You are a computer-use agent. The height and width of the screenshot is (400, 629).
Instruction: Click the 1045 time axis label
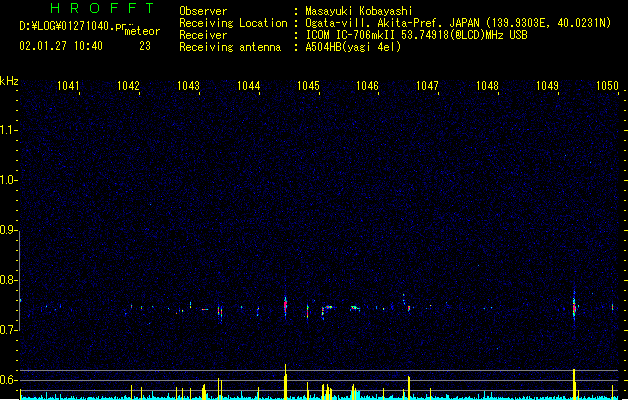click(x=308, y=86)
